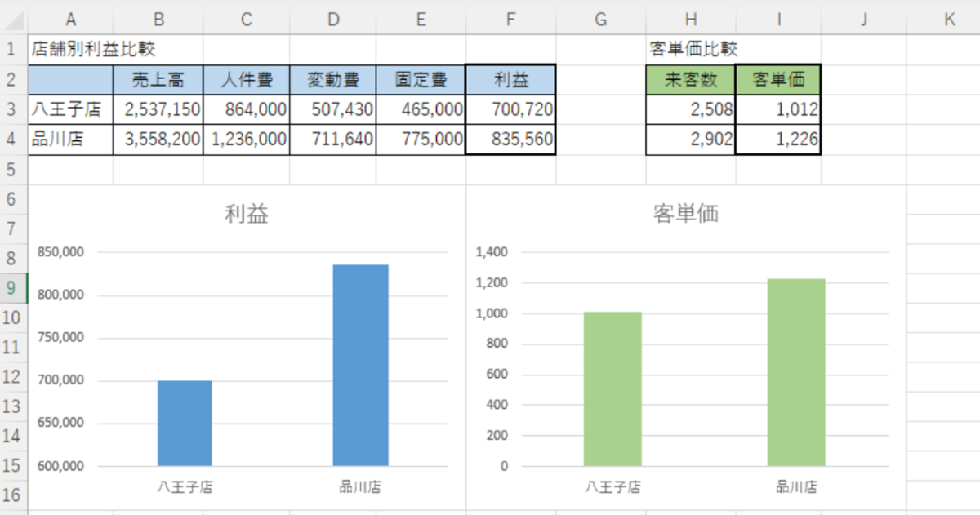Click the 八王子店 label under 利益 chart

[185, 488]
